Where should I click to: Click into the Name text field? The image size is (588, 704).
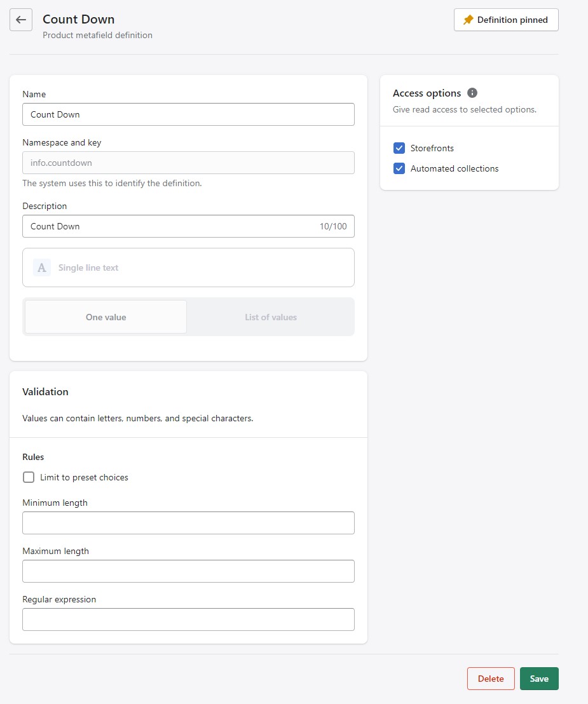[188, 114]
